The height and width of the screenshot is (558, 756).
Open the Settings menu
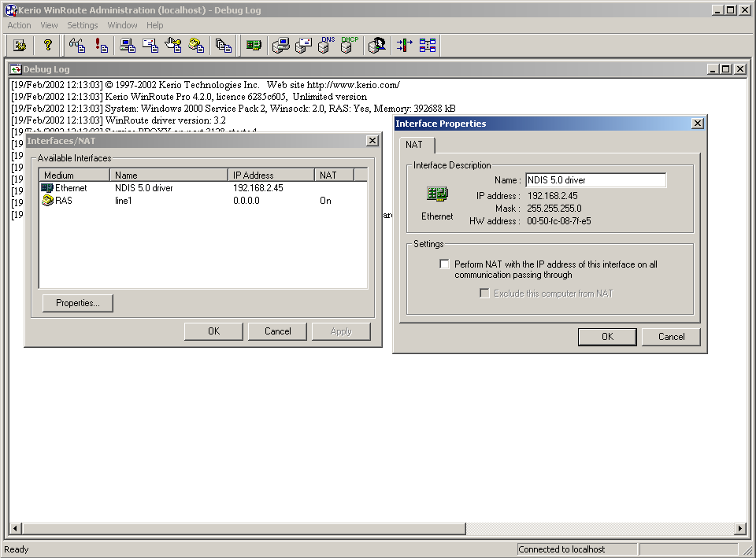pyautogui.click(x=83, y=25)
